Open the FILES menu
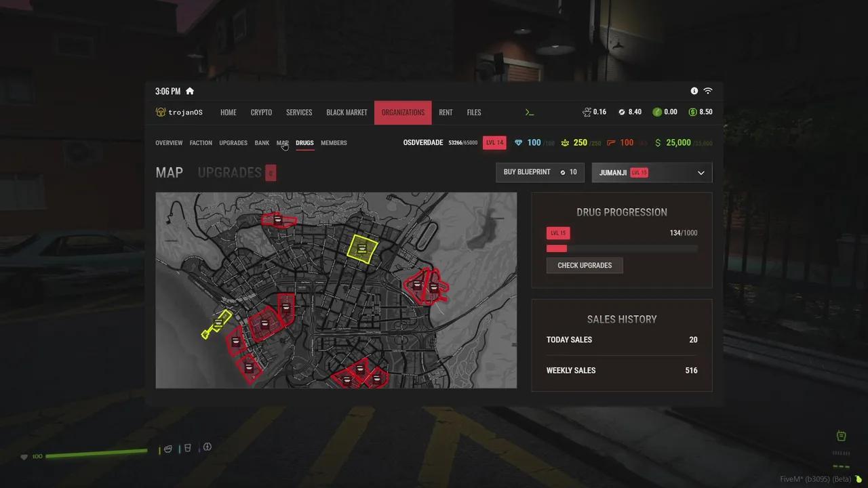Image resolution: width=868 pixels, height=488 pixels. coord(474,113)
